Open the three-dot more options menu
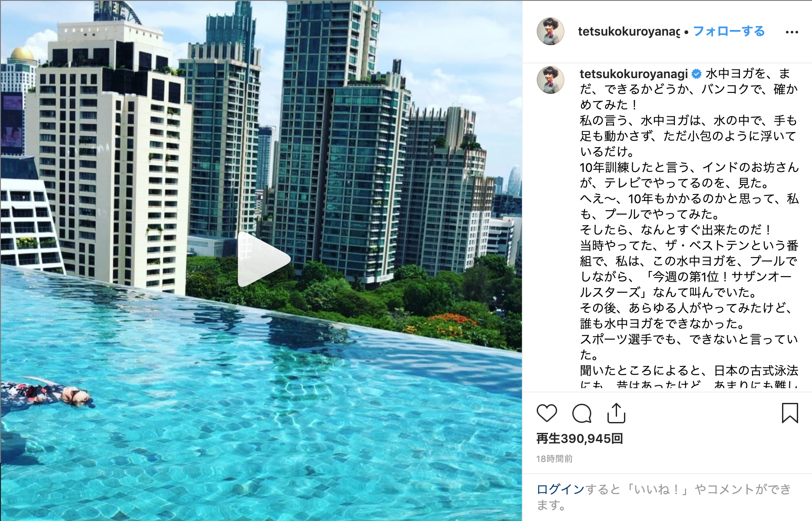The width and height of the screenshot is (812, 521). tap(792, 32)
